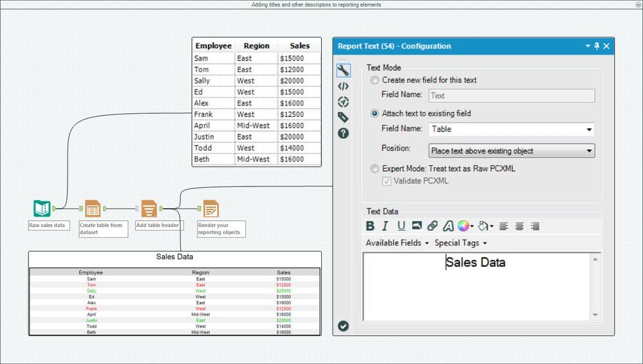This screenshot has width=643, height=364.
Task: Expand the Available Fields menu
Action: pos(397,243)
